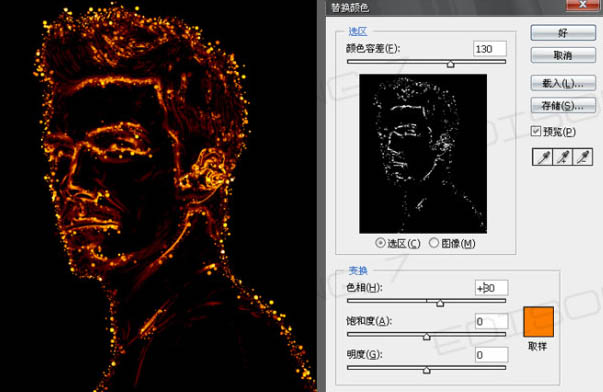Click the 色相(H) label text
Viewport: 603px width, 392px height.
pyautogui.click(x=364, y=287)
